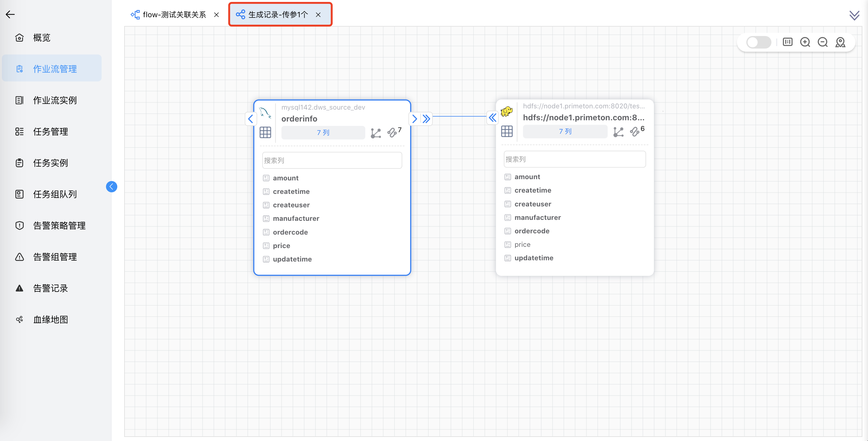Switch to the flow-测试关联关系 tab
This screenshot has width=868, height=441.
tap(174, 14)
